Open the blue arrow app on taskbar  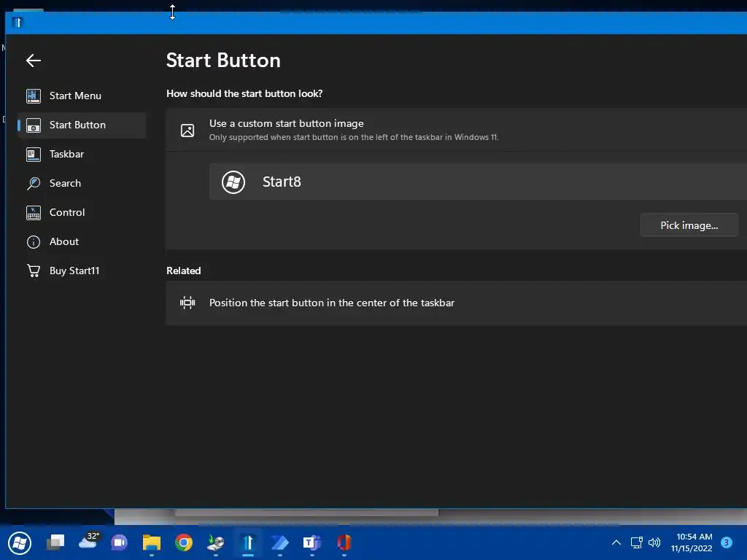point(280,542)
